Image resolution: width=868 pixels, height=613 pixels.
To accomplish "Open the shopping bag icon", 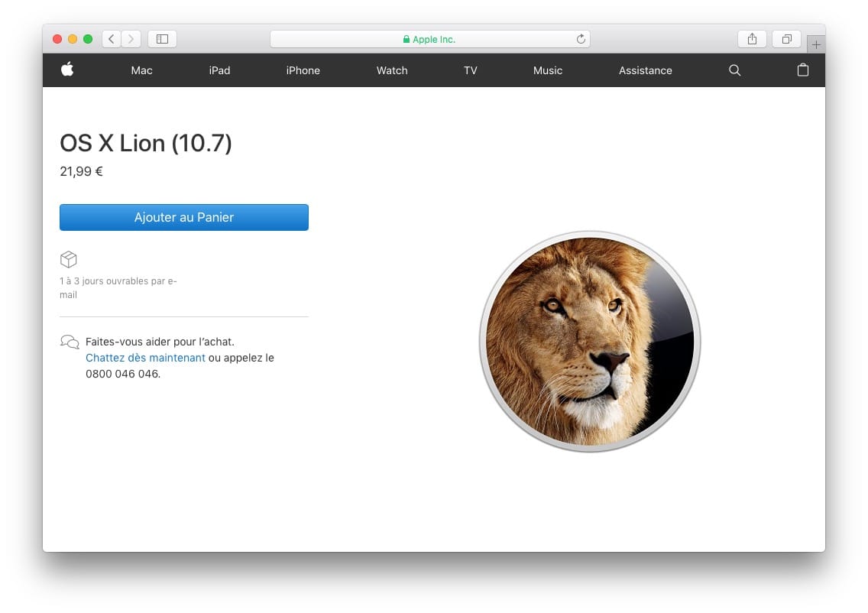I will [803, 70].
